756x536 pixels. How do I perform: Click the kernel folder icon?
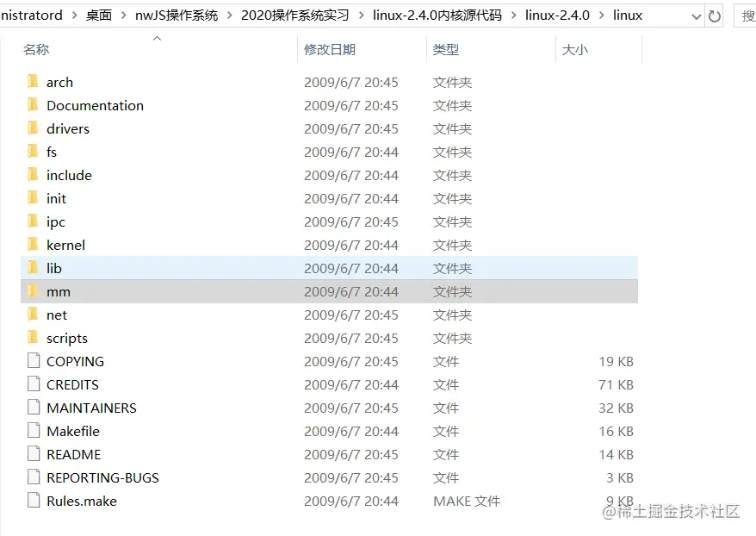pyautogui.click(x=33, y=245)
